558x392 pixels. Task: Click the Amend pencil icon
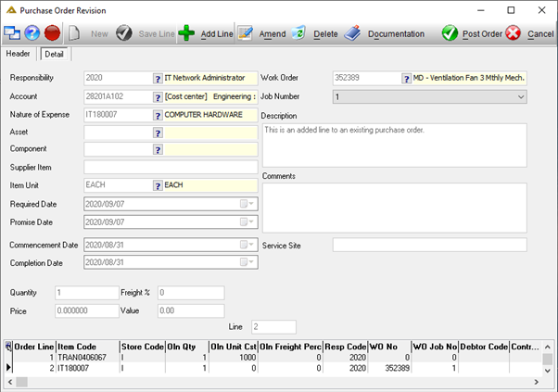click(x=246, y=33)
